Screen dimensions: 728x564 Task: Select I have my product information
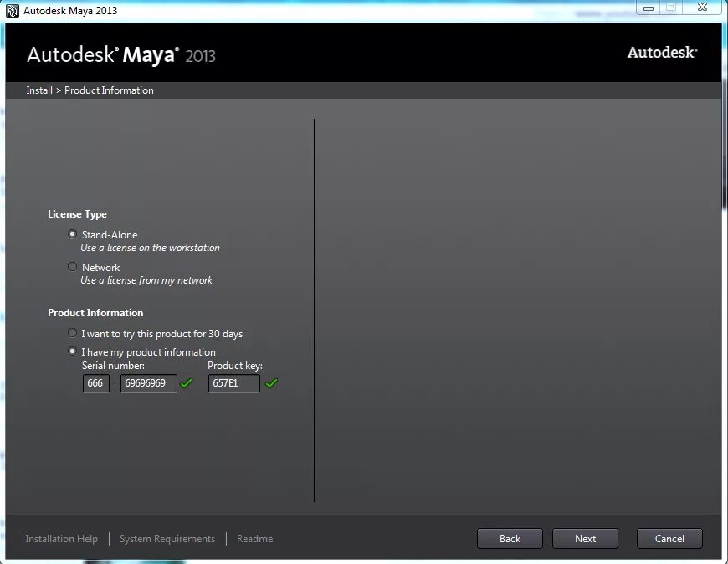pyautogui.click(x=72, y=351)
